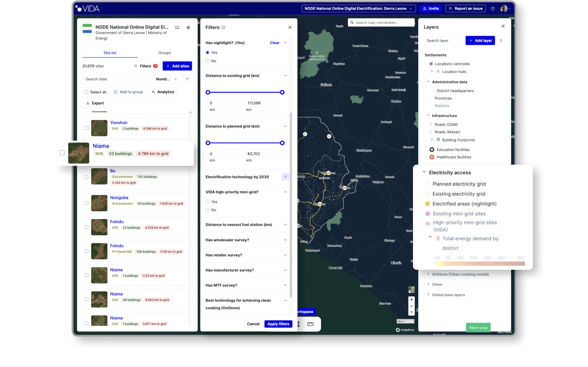Screen dimensions: 588x367
Task: Click Clear next to Has nightlight
Action: tap(274, 43)
